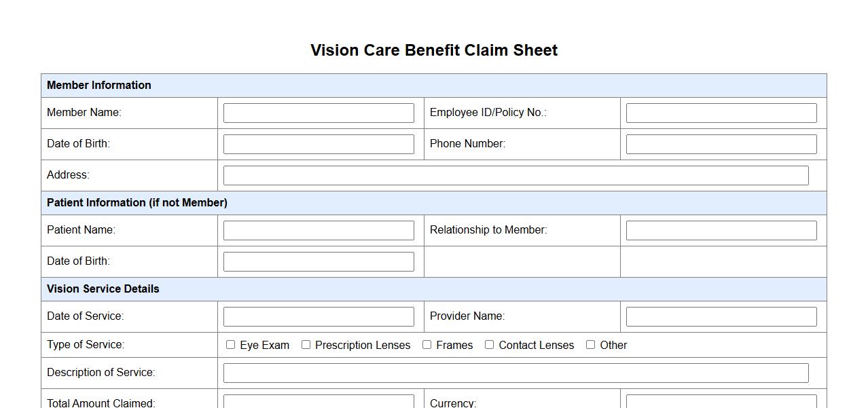This screenshot has width=868, height=408.
Task: Tick the Prescription Lenses checkbox
Action: 306,345
